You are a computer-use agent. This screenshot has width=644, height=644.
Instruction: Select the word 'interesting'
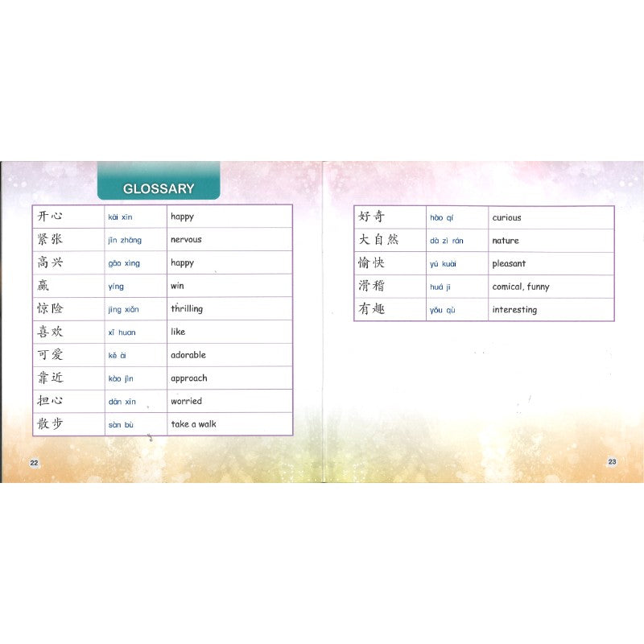(x=514, y=310)
